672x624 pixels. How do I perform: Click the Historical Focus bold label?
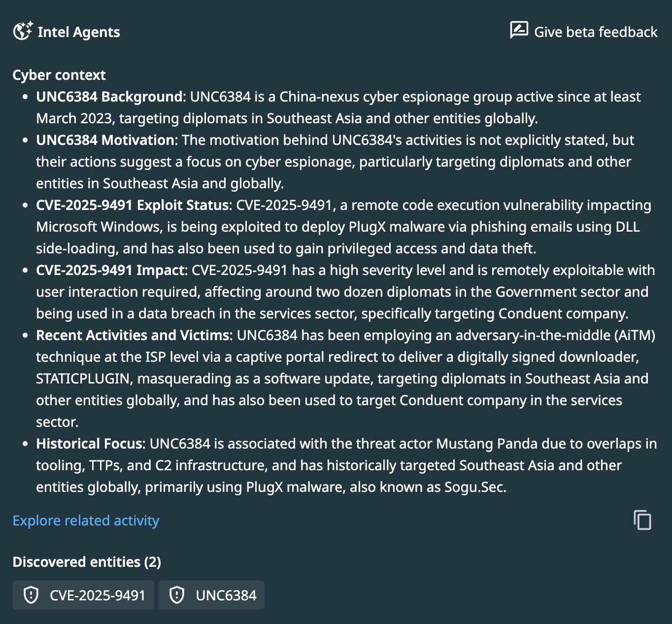tap(89, 444)
